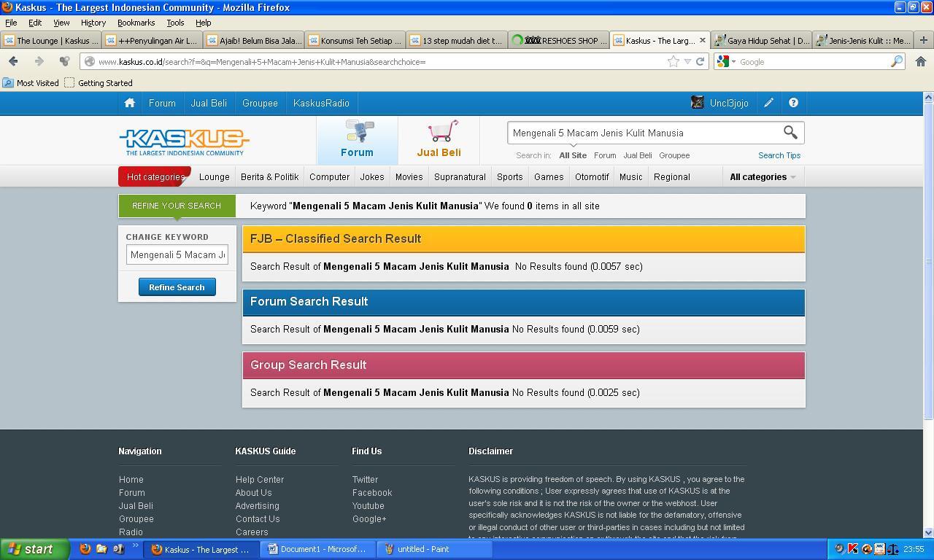Switch to RESHOES SHOP tab
934x560 pixels.
click(559, 40)
